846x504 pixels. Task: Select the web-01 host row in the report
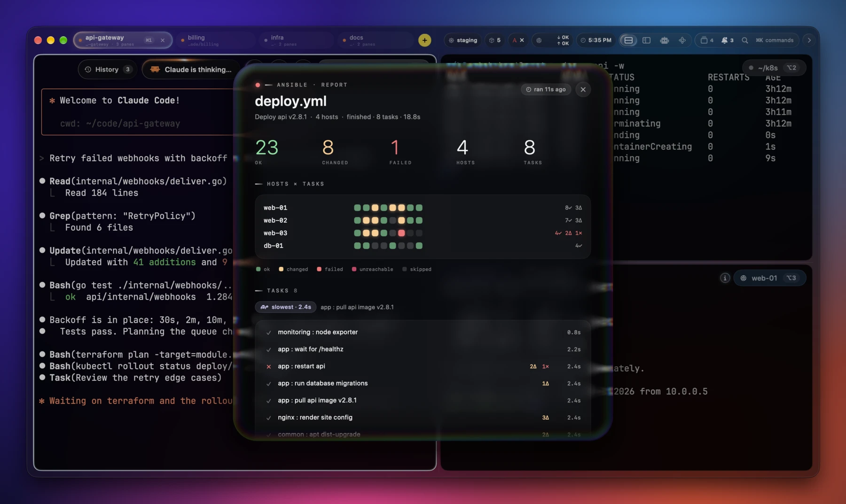pos(423,208)
